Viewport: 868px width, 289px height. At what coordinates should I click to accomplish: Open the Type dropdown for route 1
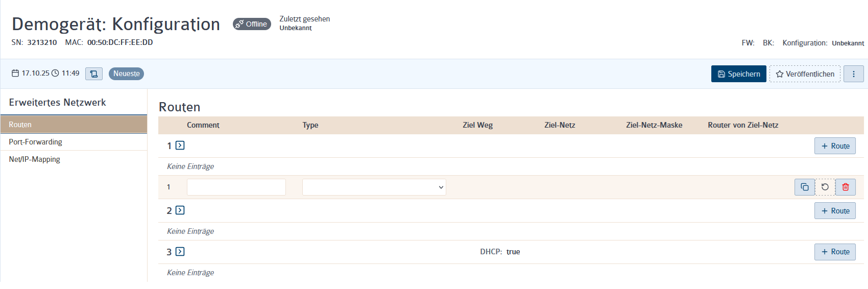point(374,187)
